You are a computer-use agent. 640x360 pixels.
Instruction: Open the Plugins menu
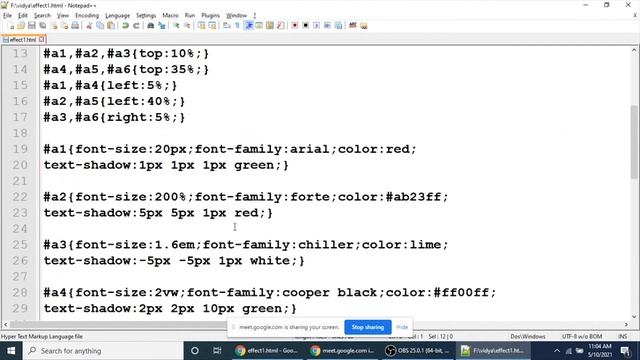[x=211, y=16]
